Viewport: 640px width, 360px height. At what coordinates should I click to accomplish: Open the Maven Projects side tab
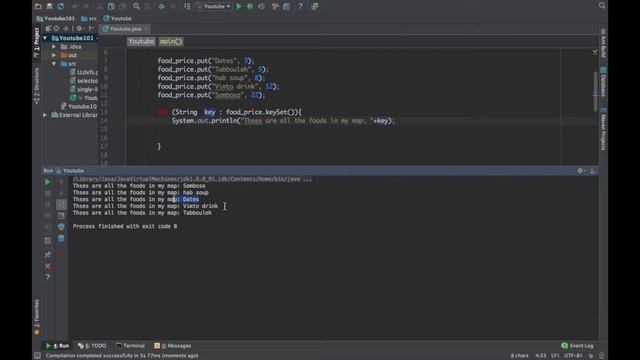(603, 129)
